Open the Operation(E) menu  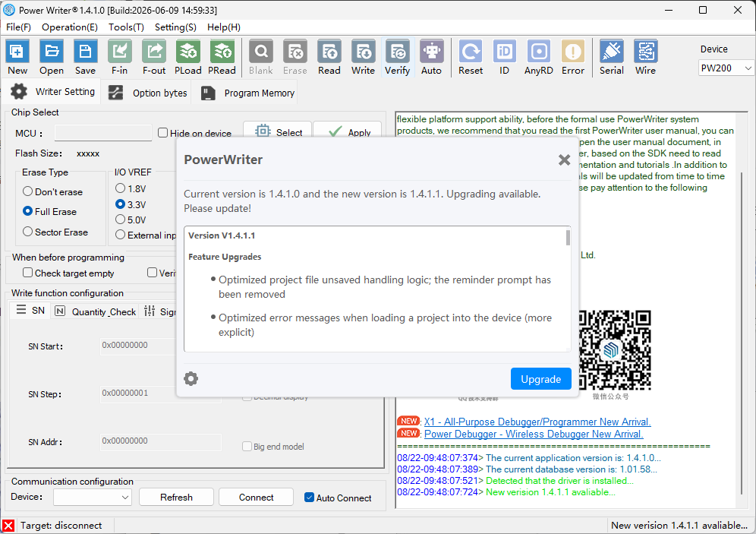click(69, 27)
